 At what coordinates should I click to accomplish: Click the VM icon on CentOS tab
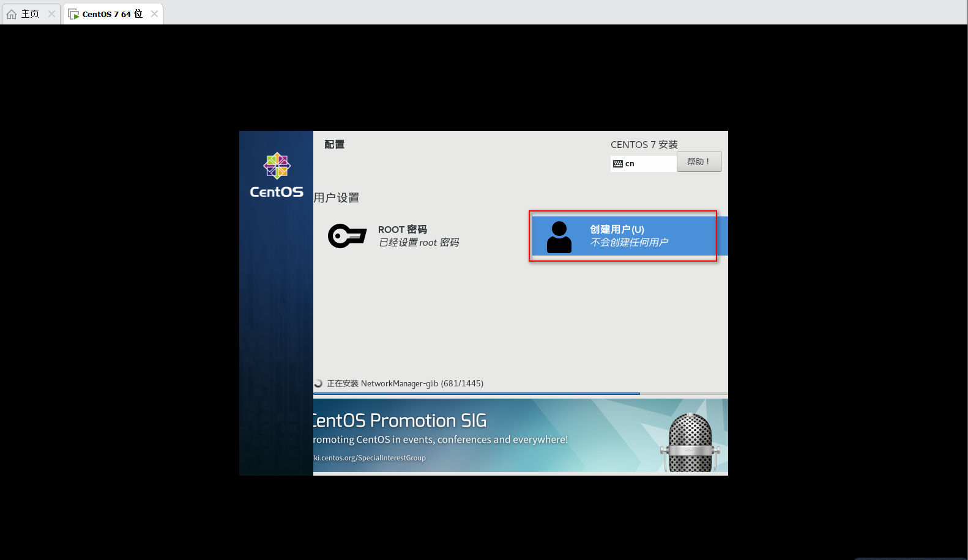(73, 14)
